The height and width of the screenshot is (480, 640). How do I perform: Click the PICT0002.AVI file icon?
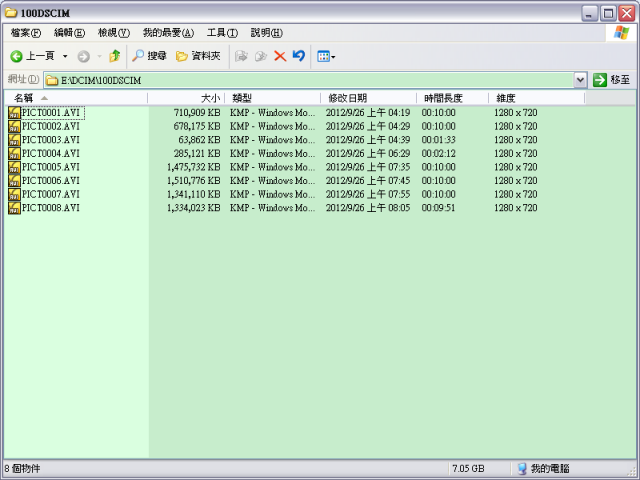(x=14, y=126)
